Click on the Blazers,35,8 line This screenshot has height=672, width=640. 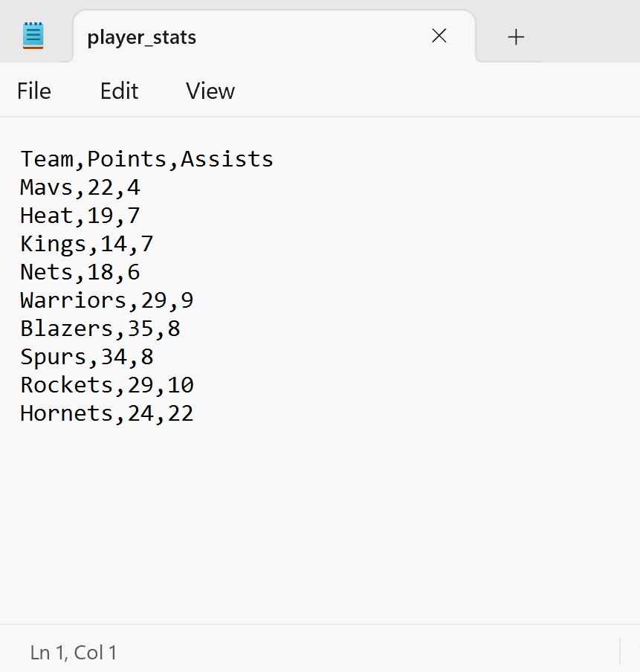100,329
